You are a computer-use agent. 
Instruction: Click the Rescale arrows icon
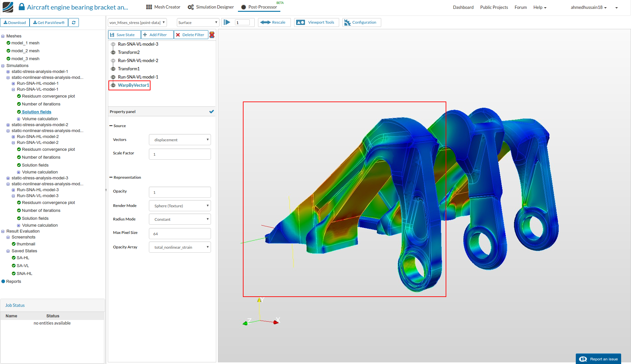265,22
